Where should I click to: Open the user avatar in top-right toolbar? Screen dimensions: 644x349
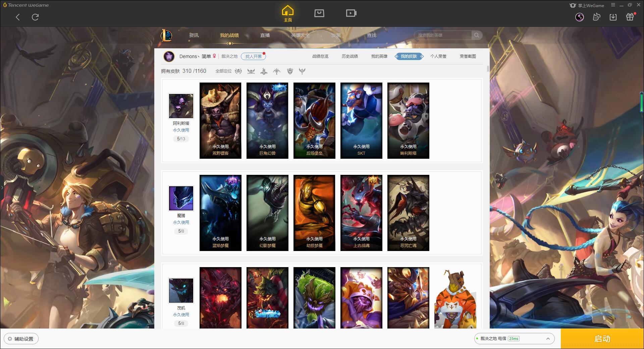tap(580, 17)
